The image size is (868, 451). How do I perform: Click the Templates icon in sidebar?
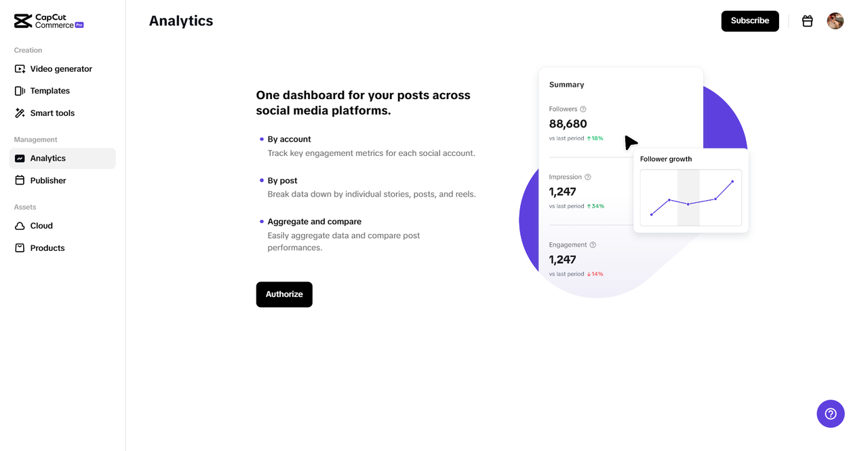(x=20, y=91)
